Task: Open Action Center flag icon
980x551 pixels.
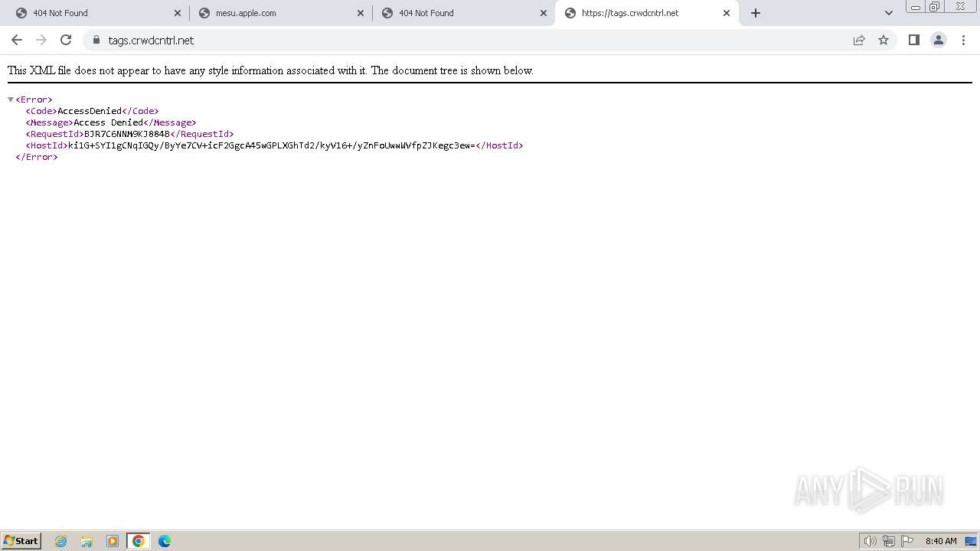Action: pos(907,541)
